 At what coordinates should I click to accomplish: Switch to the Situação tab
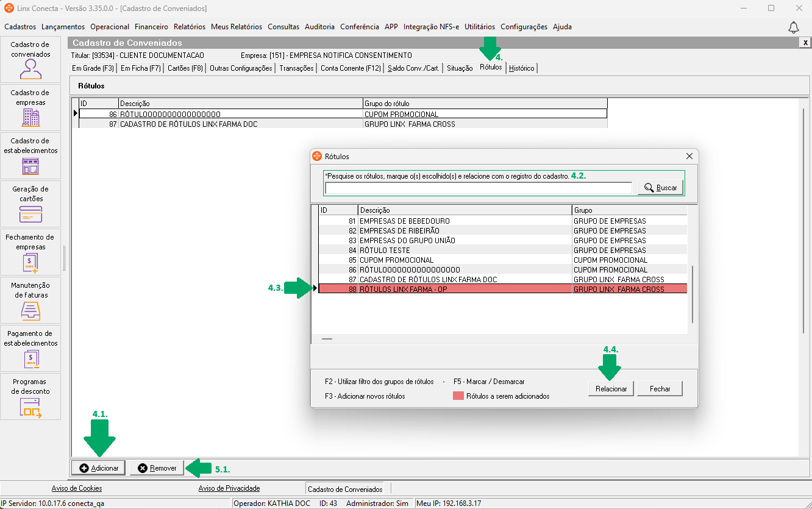tap(460, 68)
